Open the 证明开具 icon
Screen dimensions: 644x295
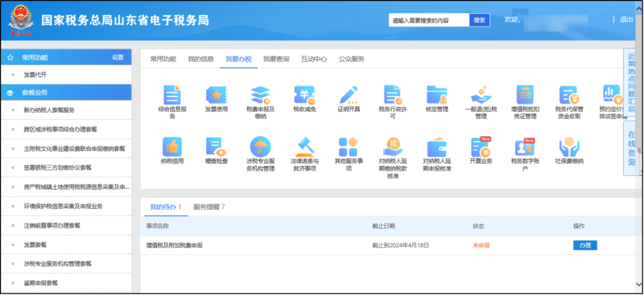pyautogui.click(x=349, y=95)
